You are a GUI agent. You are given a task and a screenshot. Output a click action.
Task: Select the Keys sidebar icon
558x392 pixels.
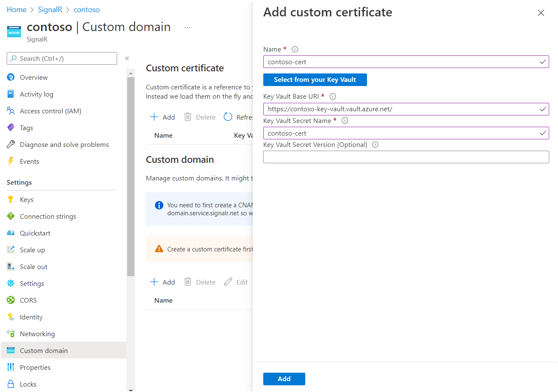(x=11, y=199)
